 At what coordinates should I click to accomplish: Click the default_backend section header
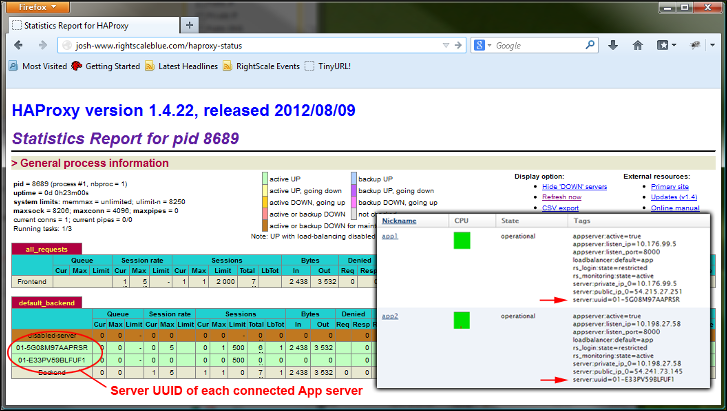point(46,303)
